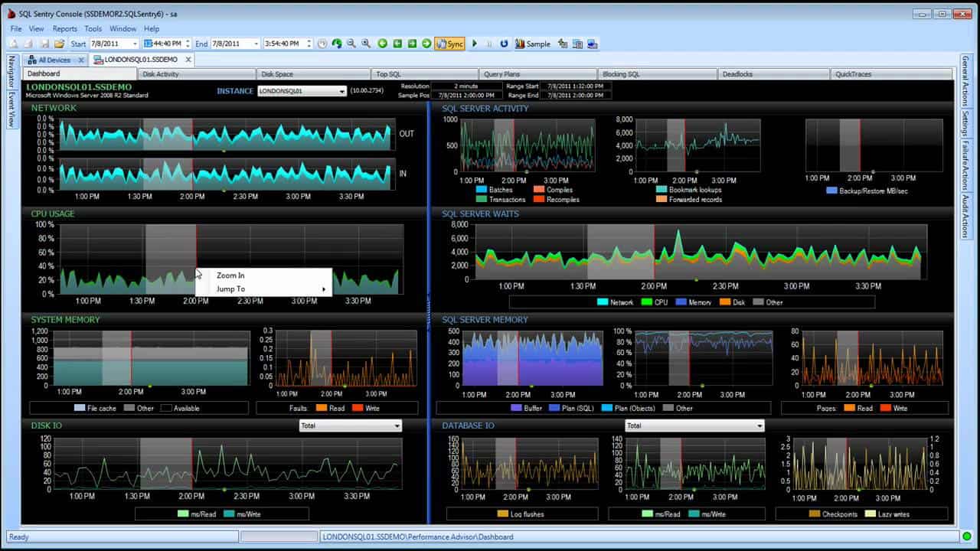Open the Navigator side panel

pyautogui.click(x=11, y=72)
